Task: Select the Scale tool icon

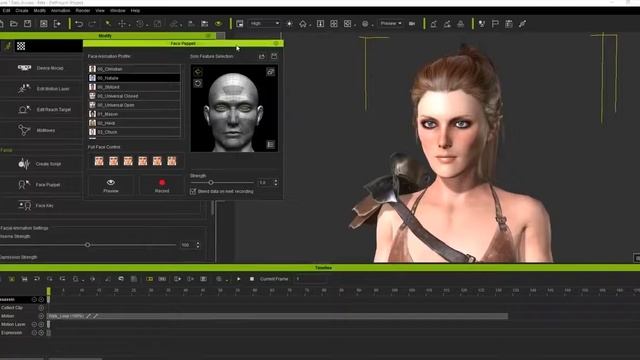Action: (x=158, y=24)
